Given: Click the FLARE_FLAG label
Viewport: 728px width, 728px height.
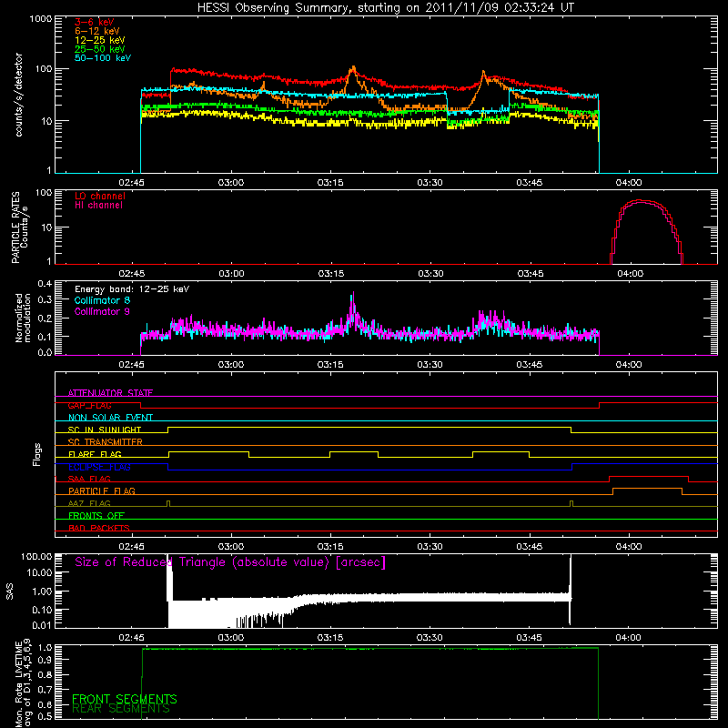Looking at the screenshot, I should click(x=95, y=454).
